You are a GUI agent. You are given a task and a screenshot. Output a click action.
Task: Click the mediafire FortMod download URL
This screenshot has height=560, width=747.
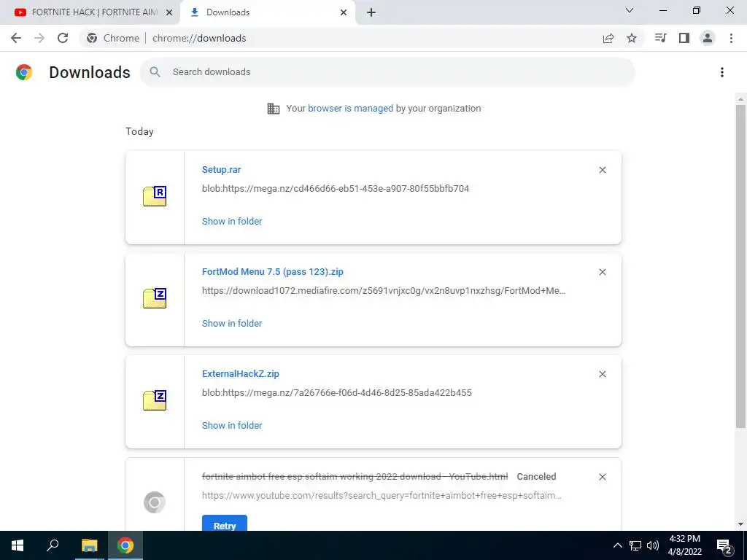(x=384, y=291)
